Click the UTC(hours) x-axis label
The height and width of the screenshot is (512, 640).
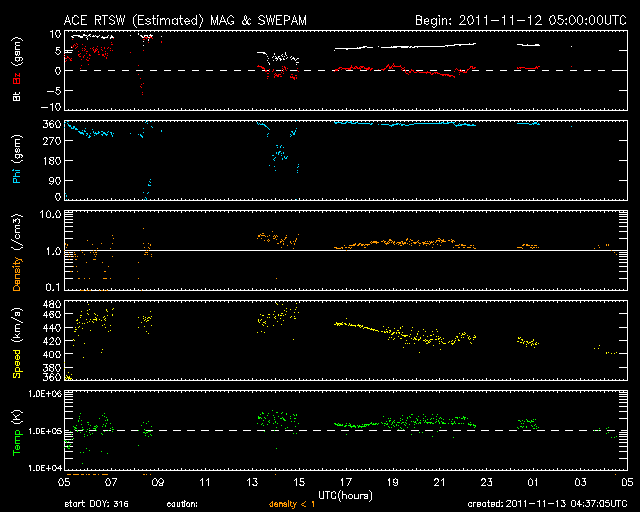pos(345,495)
